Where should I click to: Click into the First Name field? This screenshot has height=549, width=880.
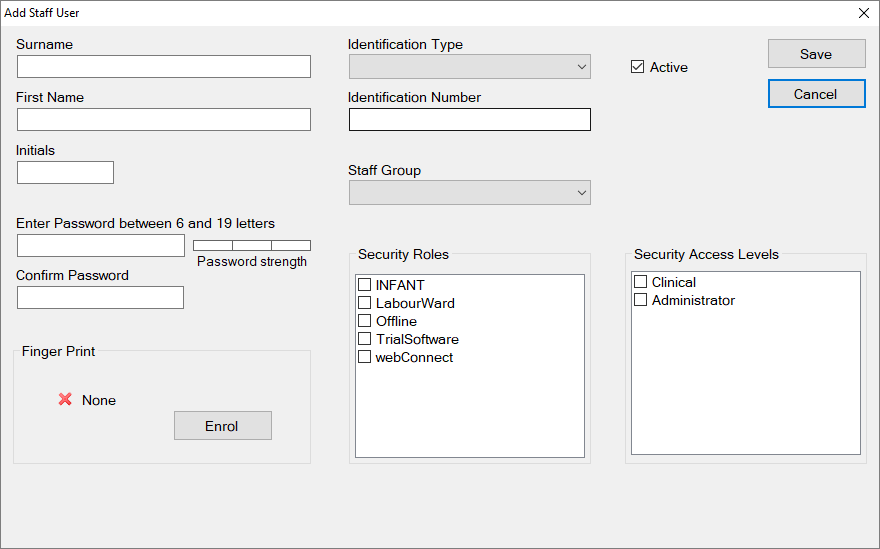pyautogui.click(x=164, y=120)
